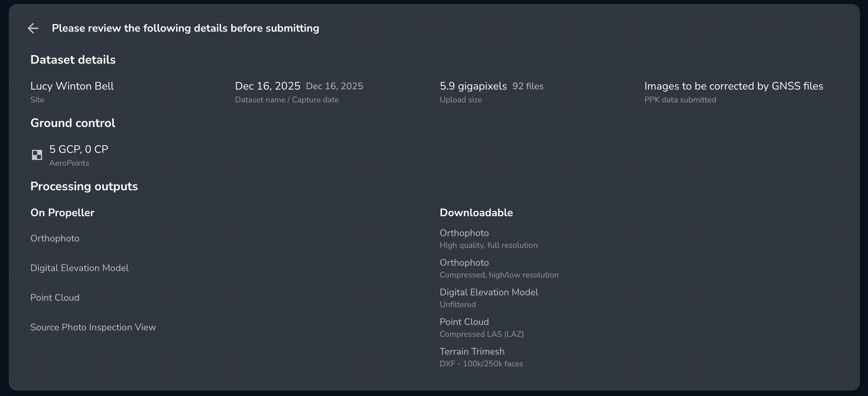This screenshot has height=396, width=868.
Task: Go back using the arrow icon
Action: coord(33,28)
